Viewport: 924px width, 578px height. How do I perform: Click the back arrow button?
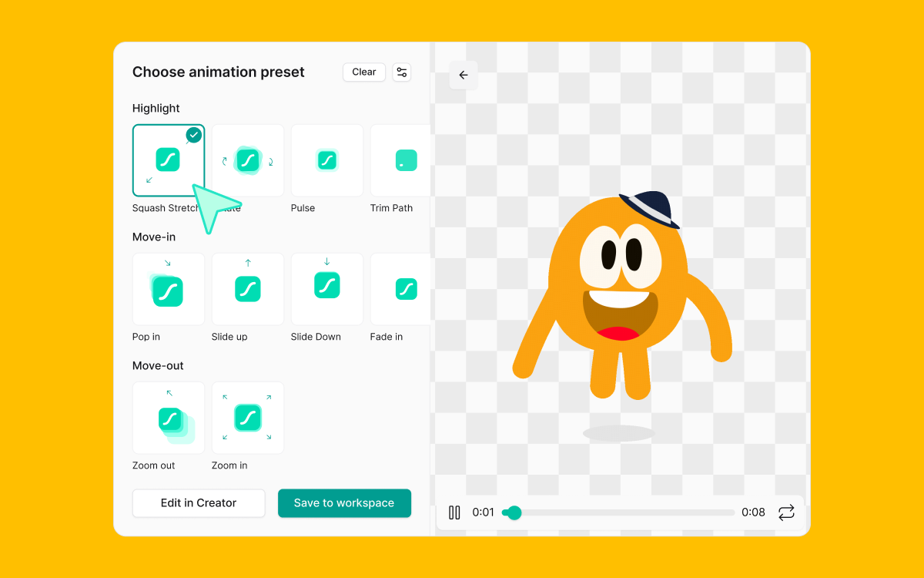[464, 75]
